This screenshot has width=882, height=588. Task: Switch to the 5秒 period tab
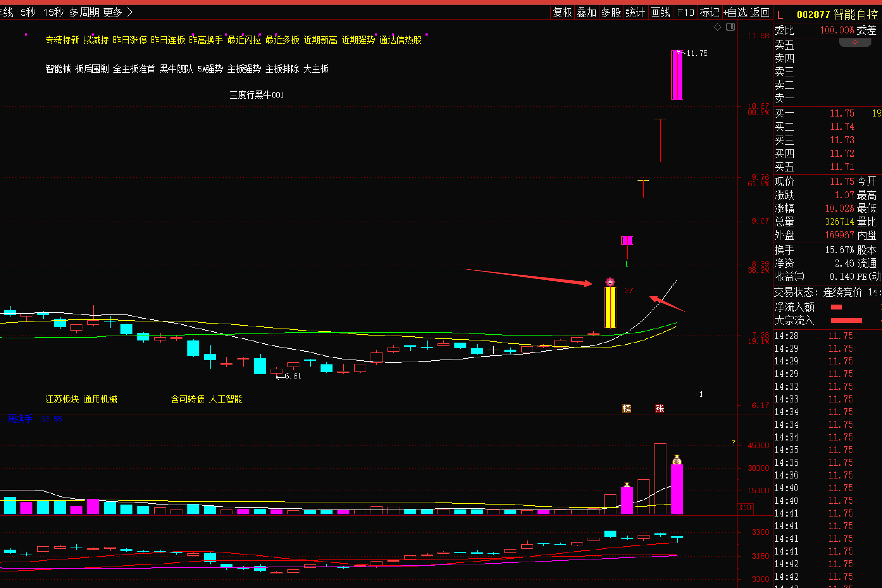pos(28,13)
